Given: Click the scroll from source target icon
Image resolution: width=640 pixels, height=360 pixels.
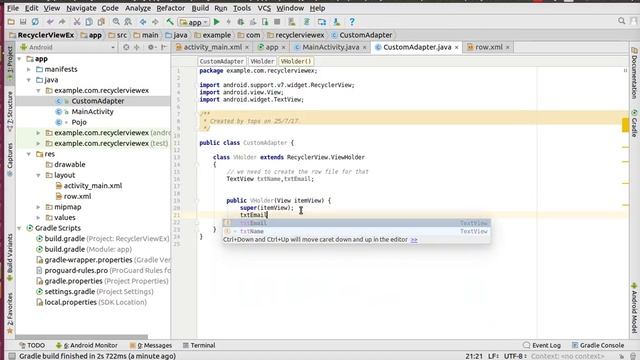Looking at the screenshot, I should click(x=126, y=47).
